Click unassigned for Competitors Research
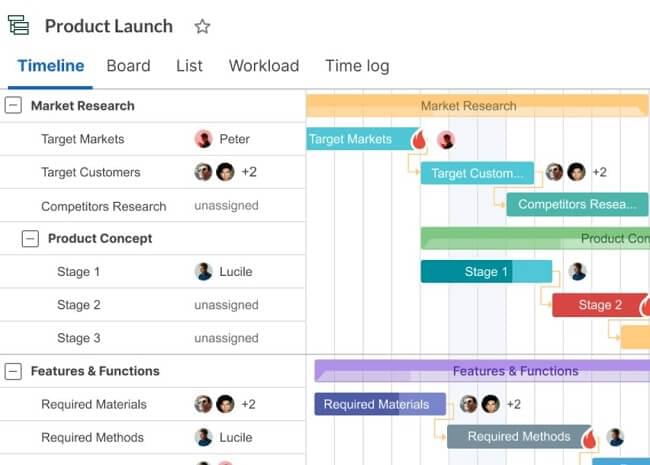 pyautogui.click(x=226, y=206)
